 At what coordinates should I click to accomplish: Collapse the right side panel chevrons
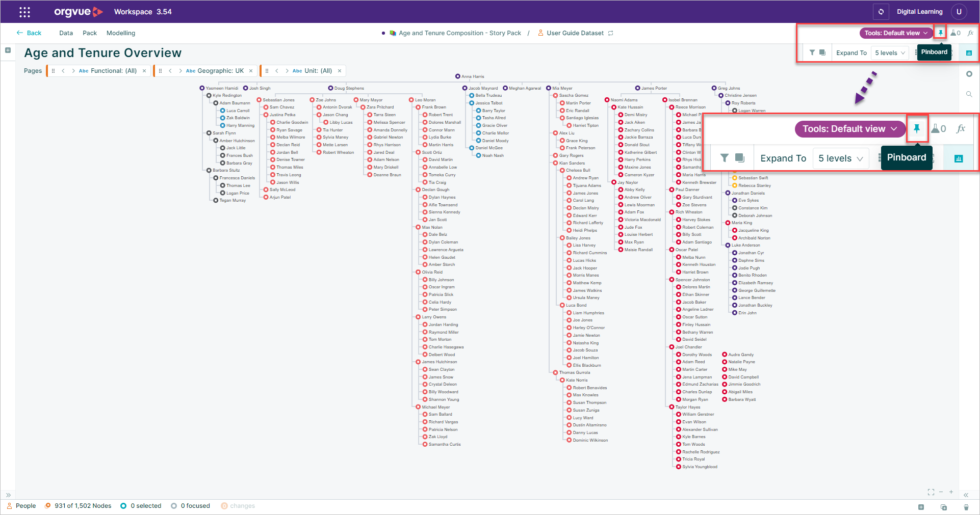[966, 495]
